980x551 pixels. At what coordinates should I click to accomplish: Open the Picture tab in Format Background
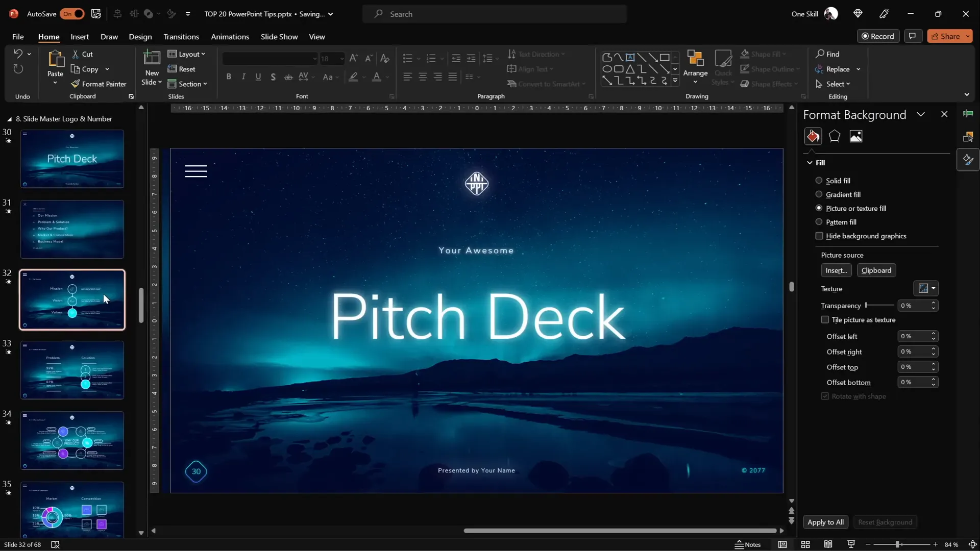[856, 136]
